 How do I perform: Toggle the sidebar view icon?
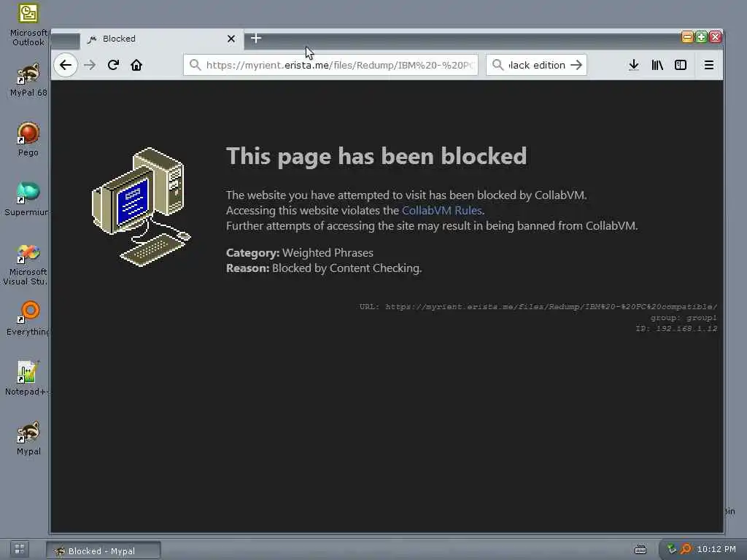click(681, 65)
